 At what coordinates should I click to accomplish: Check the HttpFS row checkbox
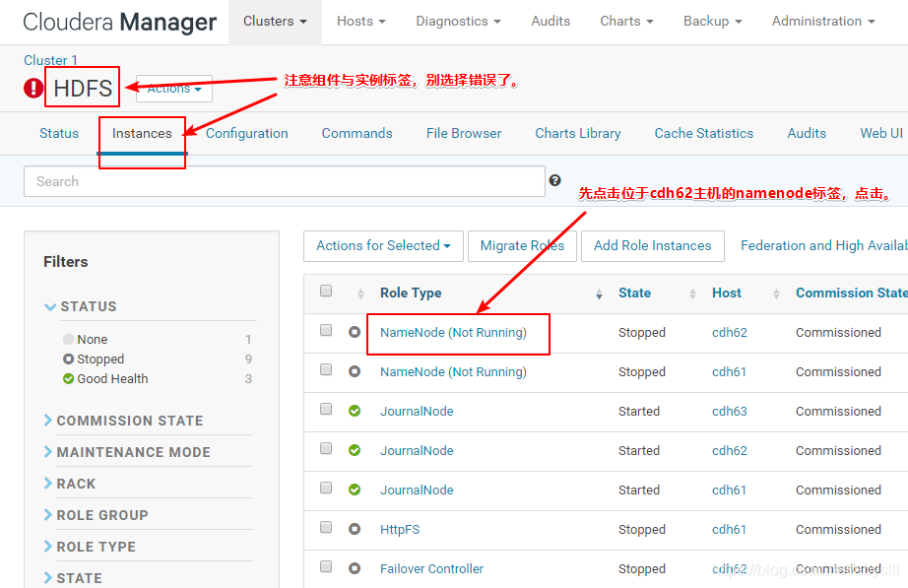pyautogui.click(x=326, y=527)
